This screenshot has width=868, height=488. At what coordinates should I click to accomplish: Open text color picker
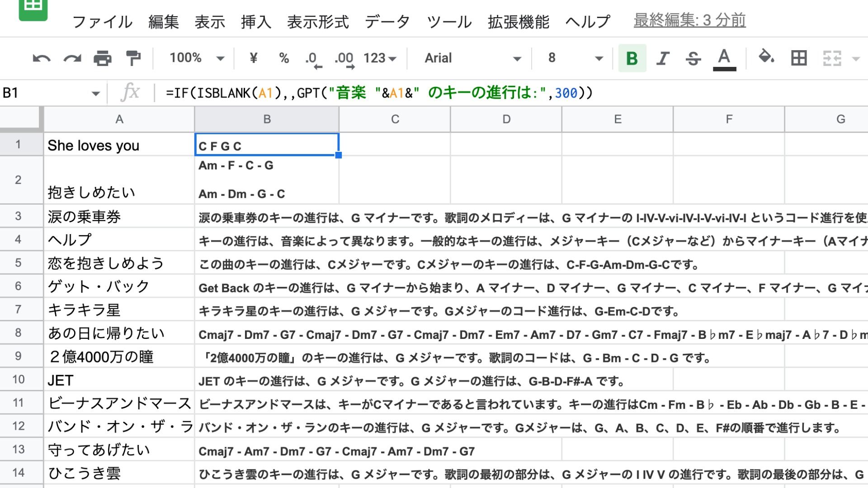click(x=724, y=59)
